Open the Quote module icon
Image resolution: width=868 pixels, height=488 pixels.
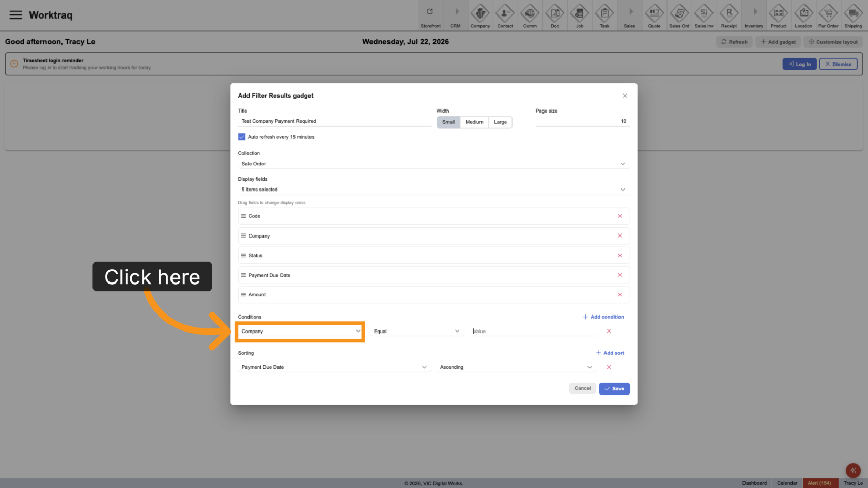click(654, 15)
